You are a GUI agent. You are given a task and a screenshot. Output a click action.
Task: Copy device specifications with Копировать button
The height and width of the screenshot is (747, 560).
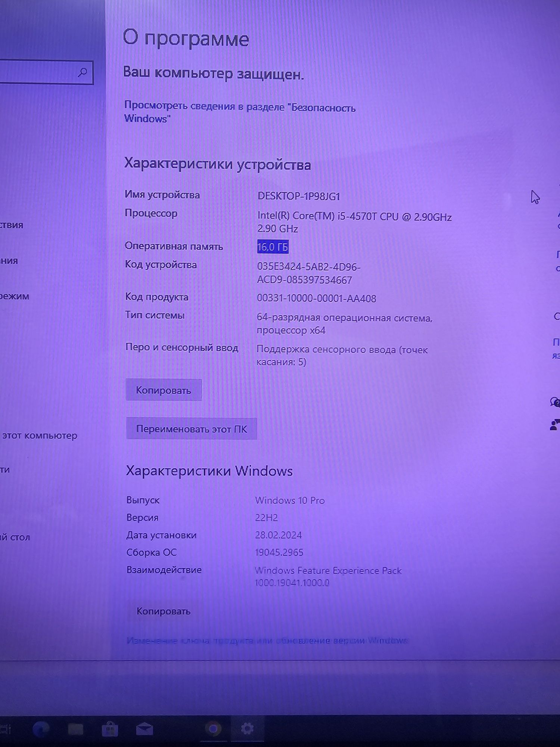click(164, 390)
